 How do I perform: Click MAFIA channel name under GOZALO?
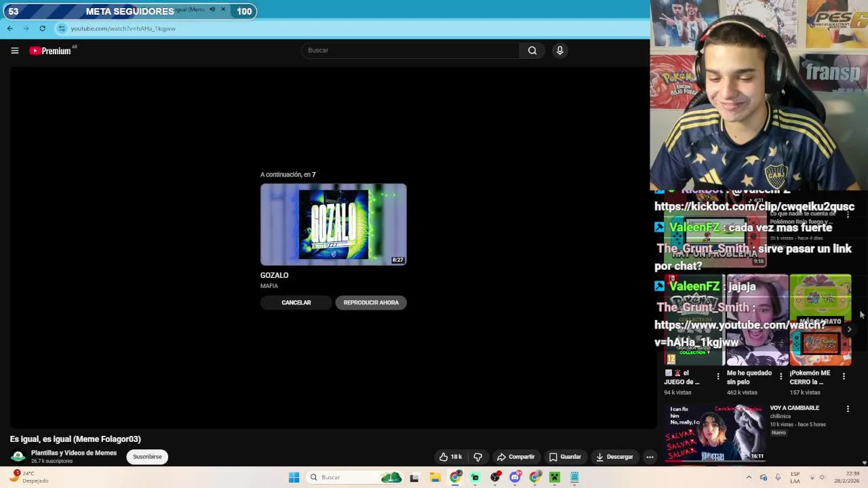[269, 286]
